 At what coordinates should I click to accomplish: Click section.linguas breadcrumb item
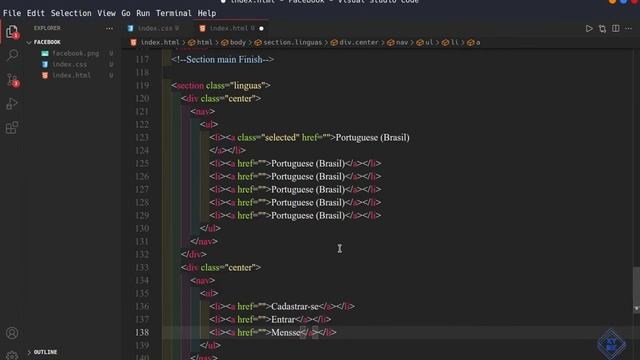tap(292, 42)
